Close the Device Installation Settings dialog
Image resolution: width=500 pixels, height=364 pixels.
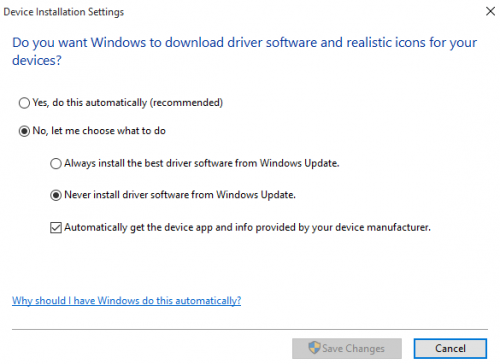490,11
